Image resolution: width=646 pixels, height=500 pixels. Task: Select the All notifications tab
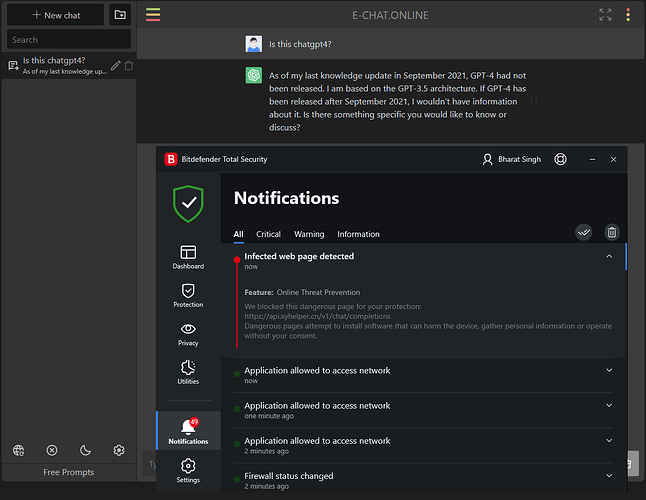pos(239,234)
